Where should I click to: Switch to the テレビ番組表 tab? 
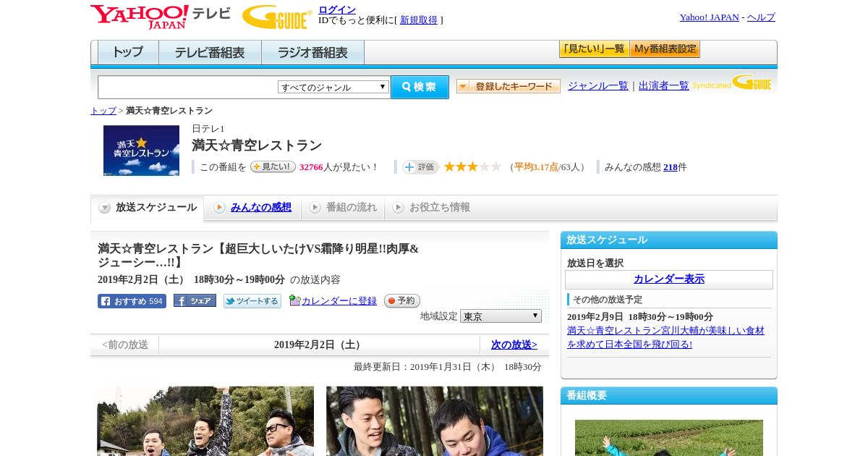point(210,53)
